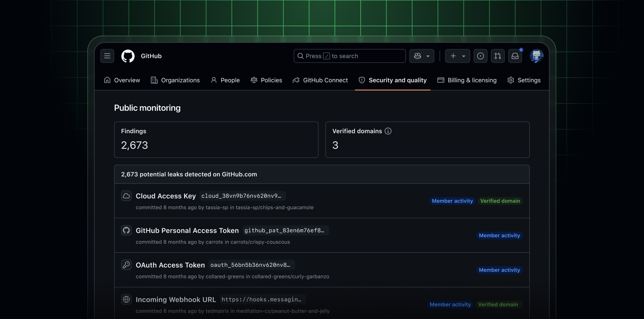
Task: Click the People person icon
Action: click(x=214, y=80)
